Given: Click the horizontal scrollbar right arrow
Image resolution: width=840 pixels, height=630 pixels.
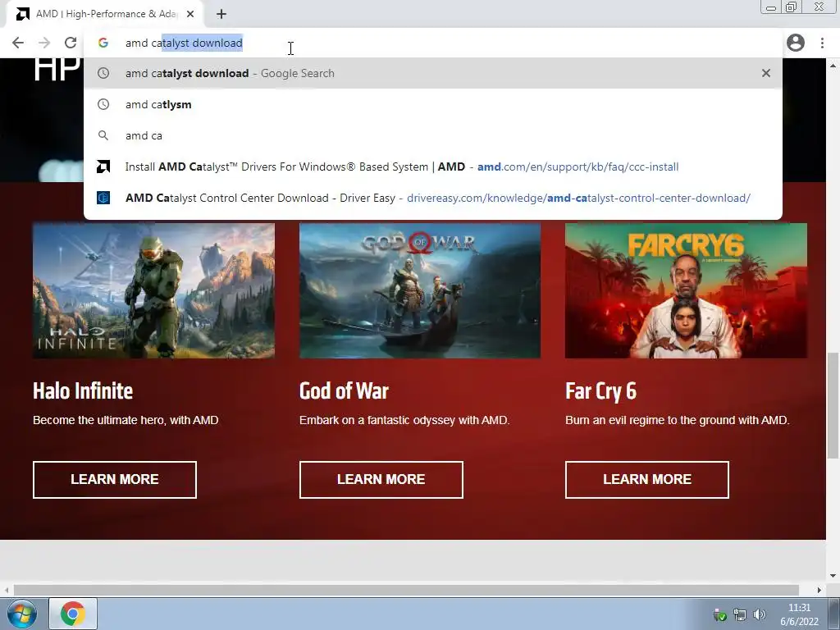Looking at the screenshot, I should tap(819, 590).
